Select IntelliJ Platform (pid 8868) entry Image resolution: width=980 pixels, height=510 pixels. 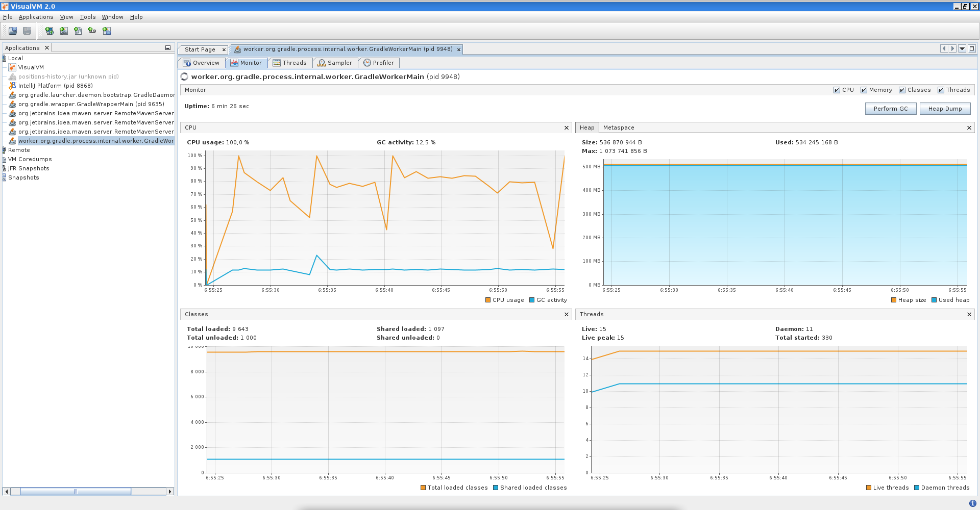point(56,86)
